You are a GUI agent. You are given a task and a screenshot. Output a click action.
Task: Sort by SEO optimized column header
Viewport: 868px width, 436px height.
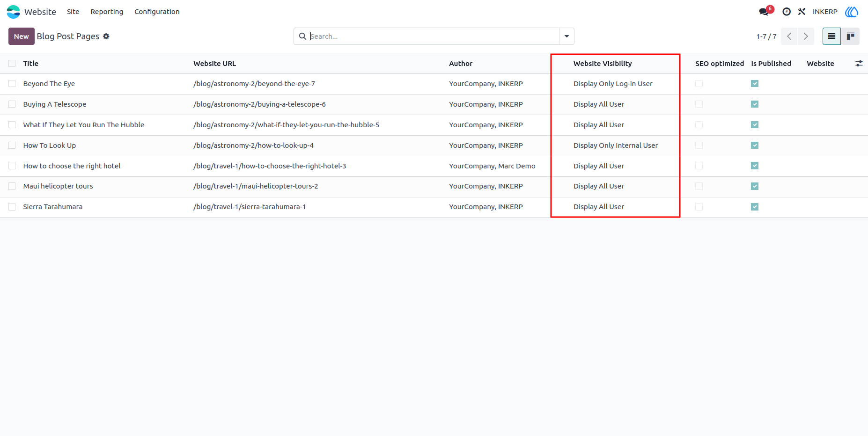coord(720,64)
